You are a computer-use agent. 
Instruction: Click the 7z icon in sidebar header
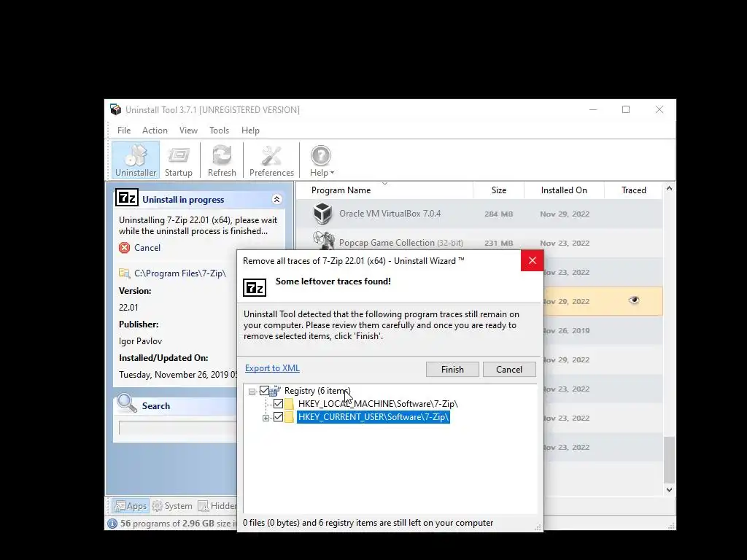tap(127, 198)
